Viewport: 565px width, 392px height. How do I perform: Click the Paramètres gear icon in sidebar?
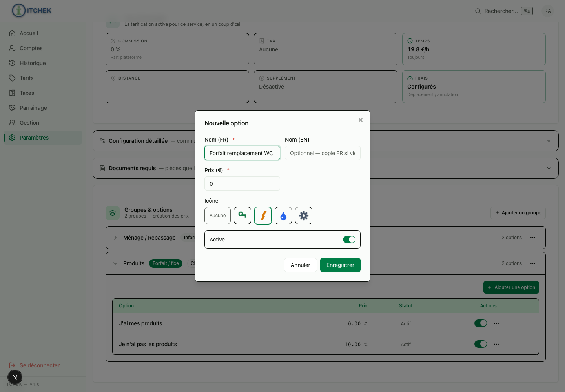click(x=12, y=138)
